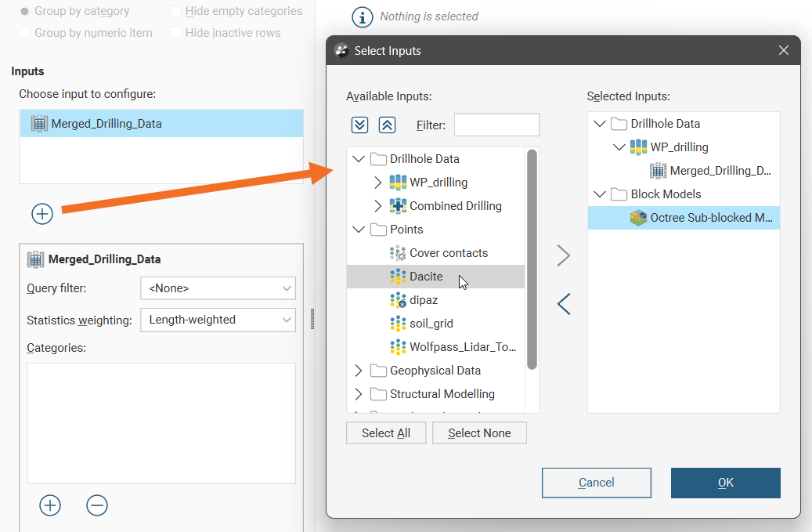Select the dipaz points item
812x532 pixels.
pyautogui.click(x=423, y=300)
